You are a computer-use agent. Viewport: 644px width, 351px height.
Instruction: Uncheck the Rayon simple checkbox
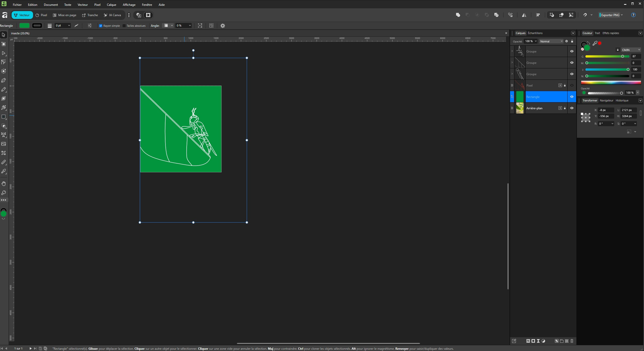point(101,26)
